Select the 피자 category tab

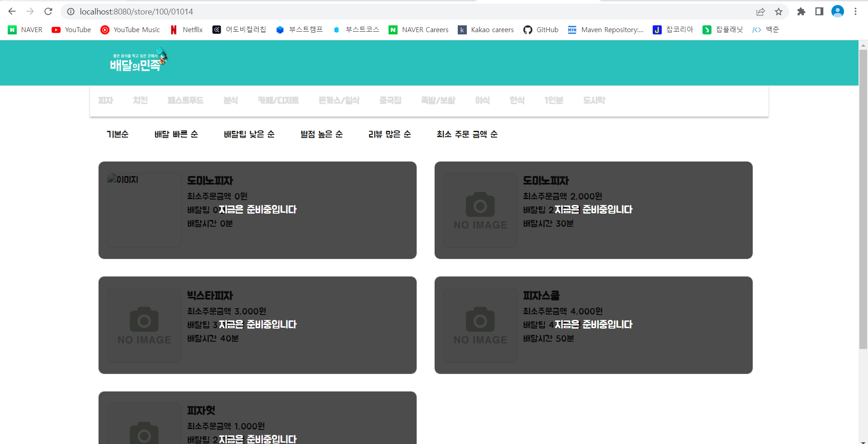coord(105,100)
